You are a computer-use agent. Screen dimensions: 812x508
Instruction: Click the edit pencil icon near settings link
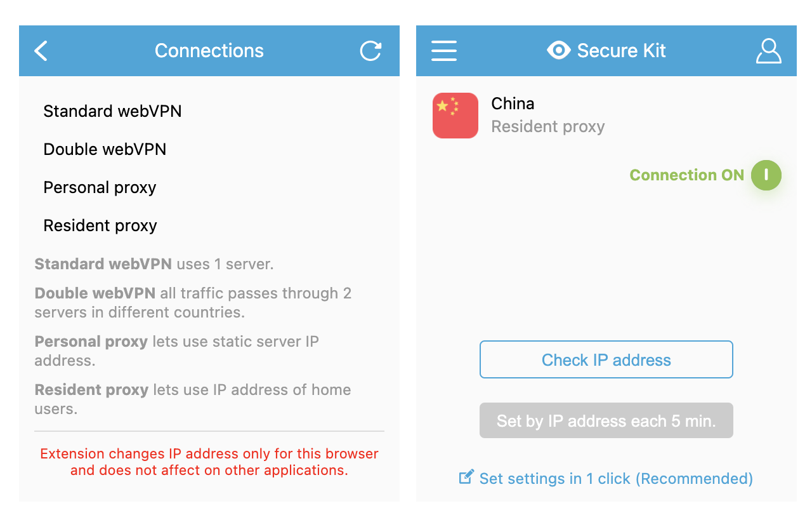click(x=467, y=478)
